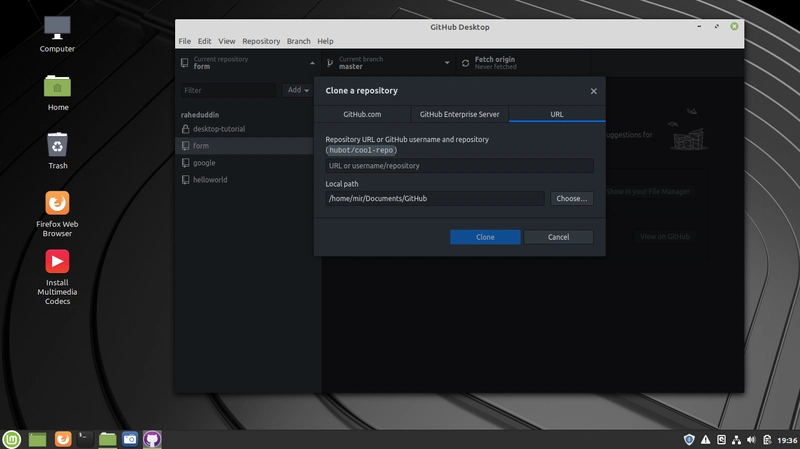Image resolution: width=800 pixels, height=449 pixels.
Task: Click the 19:36 clock
Action: click(787, 440)
